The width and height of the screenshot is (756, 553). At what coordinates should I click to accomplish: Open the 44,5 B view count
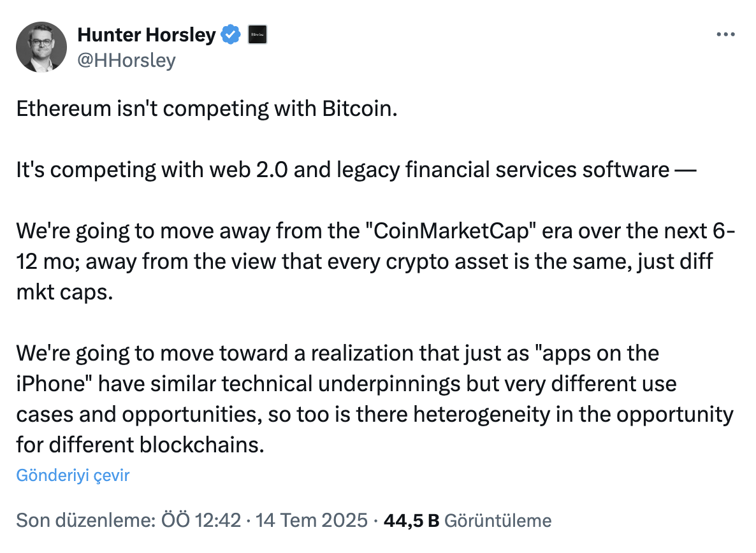pos(411,521)
